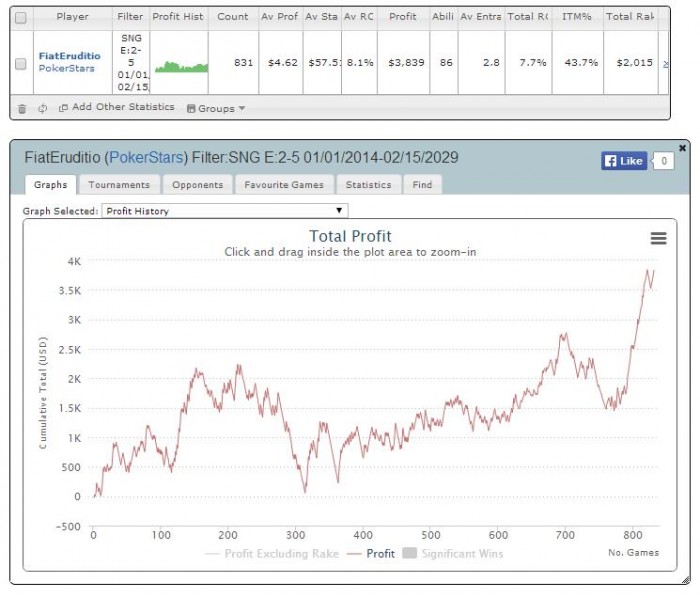Click the $2,015 Total Rake cell

(631, 62)
